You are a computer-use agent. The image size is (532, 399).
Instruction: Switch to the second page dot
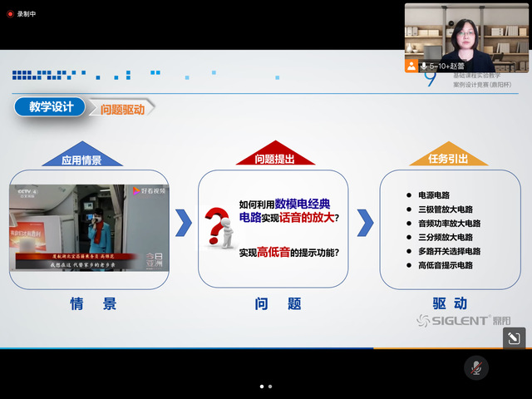[270, 387]
